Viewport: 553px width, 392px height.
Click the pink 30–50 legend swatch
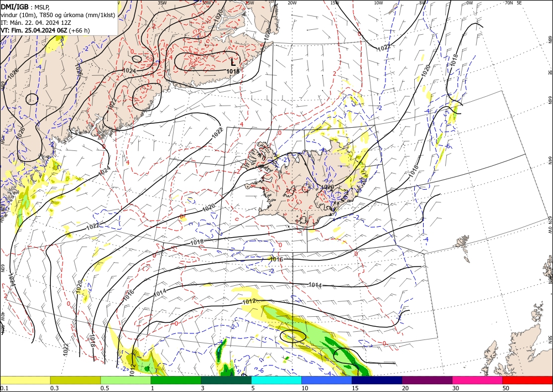[478, 380]
